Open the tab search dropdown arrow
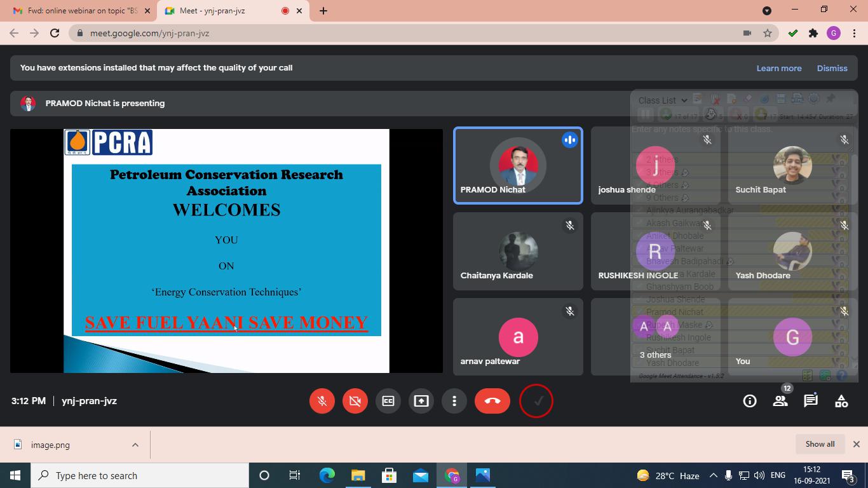The width and height of the screenshot is (868, 488). pos(767,11)
